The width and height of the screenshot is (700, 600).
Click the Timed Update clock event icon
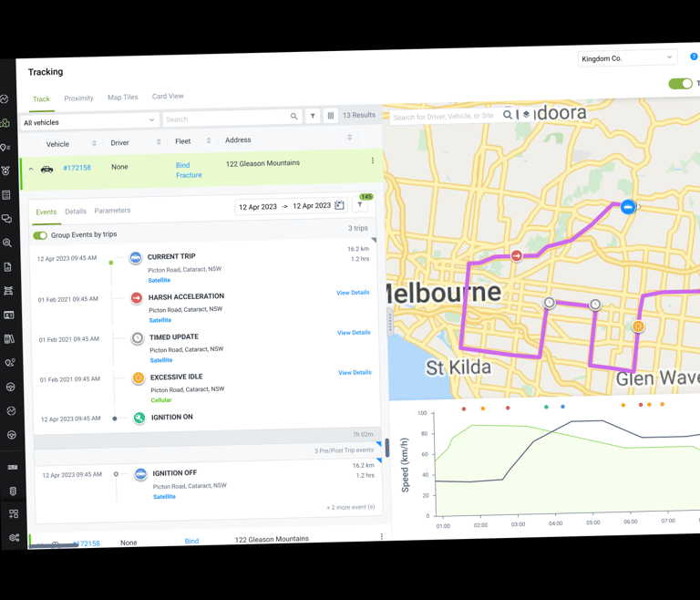pyautogui.click(x=138, y=337)
